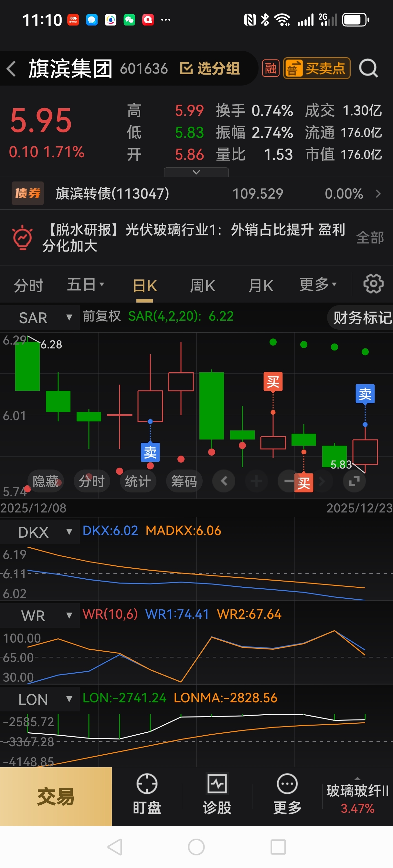Tap the 融 margin trading badge
The image size is (393, 868).
(x=271, y=68)
